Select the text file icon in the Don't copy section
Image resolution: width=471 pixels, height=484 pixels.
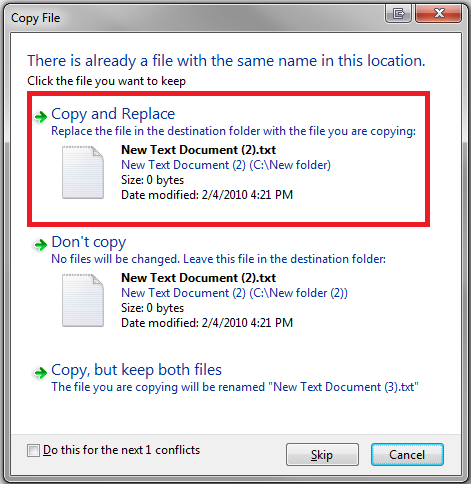(x=83, y=301)
